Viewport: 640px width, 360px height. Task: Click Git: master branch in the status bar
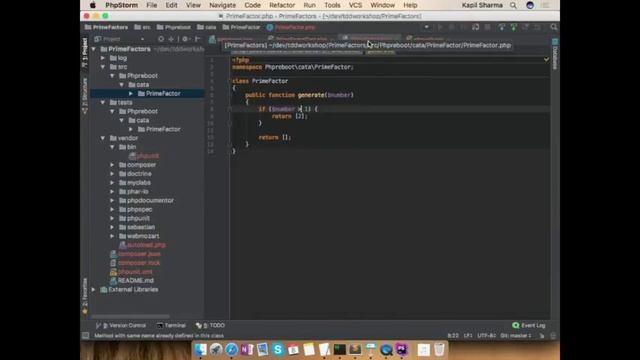(x=516, y=336)
